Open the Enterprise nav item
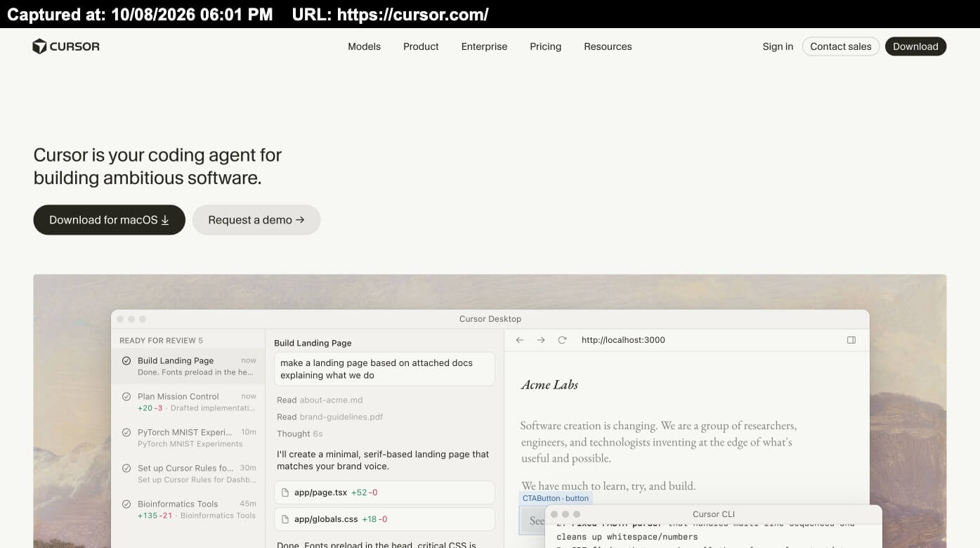Image resolution: width=980 pixels, height=548 pixels. tap(484, 46)
